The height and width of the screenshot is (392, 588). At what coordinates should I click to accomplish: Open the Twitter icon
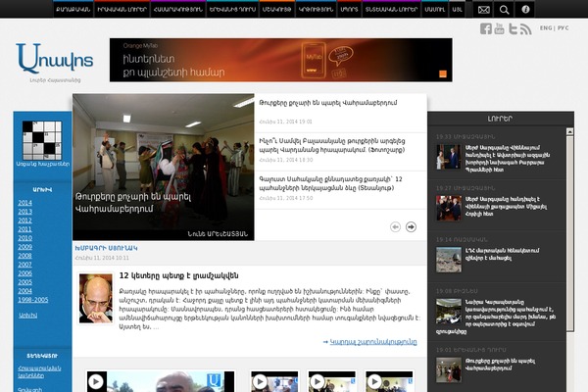click(513, 28)
